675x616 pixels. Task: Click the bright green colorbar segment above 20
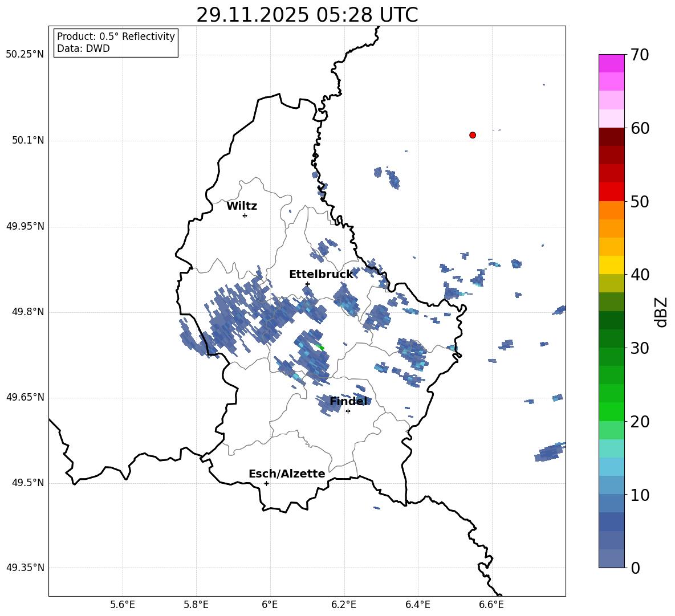click(612, 411)
